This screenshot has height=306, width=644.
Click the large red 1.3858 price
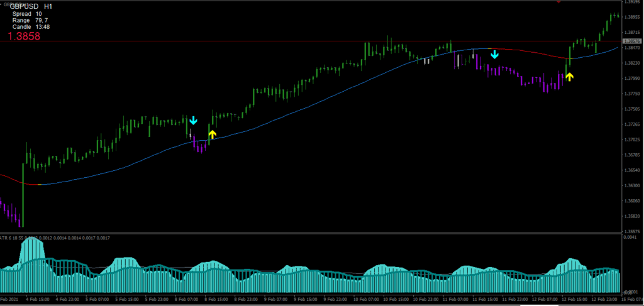tap(24, 37)
